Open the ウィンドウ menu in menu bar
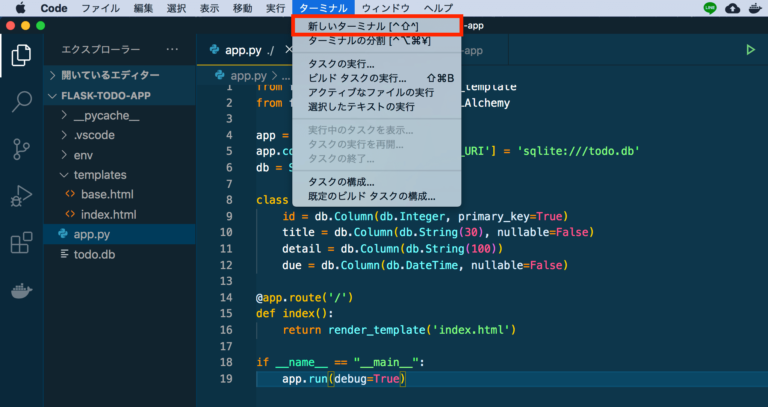768x407 pixels. (385, 8)
